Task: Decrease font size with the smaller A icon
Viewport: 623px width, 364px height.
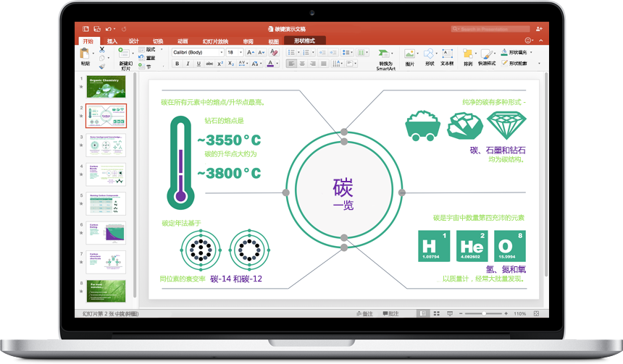Action: coord(261,52)
